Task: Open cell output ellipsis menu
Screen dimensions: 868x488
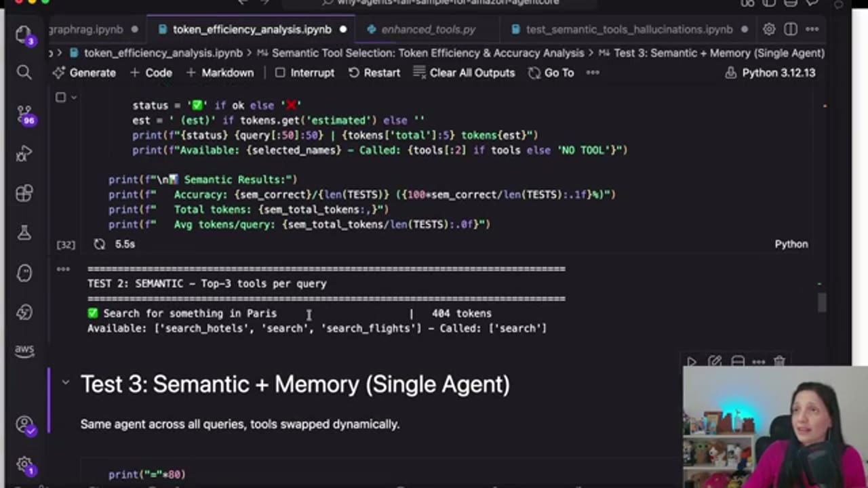Action: coord(63,269)
